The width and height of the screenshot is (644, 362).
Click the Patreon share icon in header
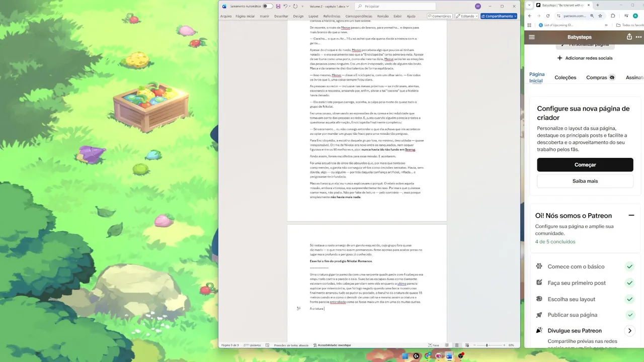[x=629, y=37]
